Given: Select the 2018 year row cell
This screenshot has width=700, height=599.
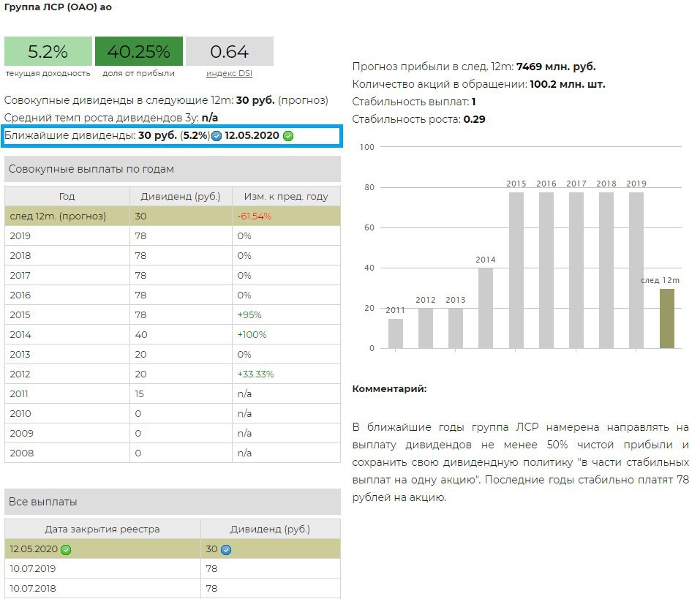Looking at the screenshot, I should click(67, 256).
